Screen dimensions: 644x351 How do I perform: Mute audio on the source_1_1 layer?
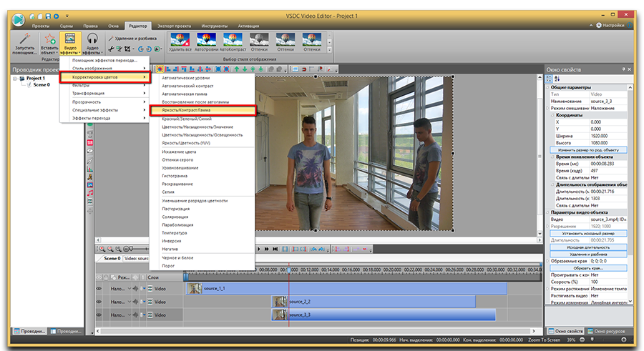pos(135,289)
